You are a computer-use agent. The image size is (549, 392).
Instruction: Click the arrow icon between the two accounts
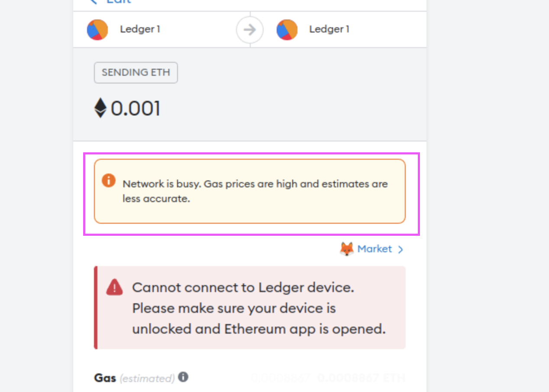tap(250, 29)
